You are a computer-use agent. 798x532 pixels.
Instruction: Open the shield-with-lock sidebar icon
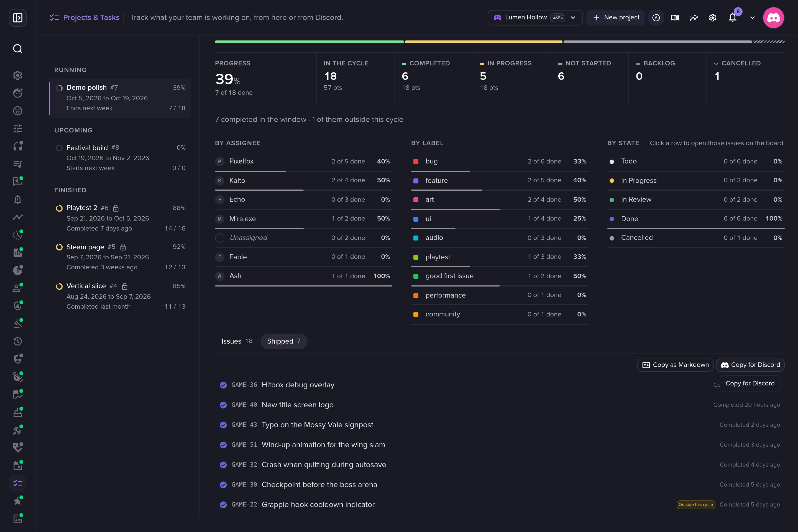pyautogui.click(x=18, y=306)
